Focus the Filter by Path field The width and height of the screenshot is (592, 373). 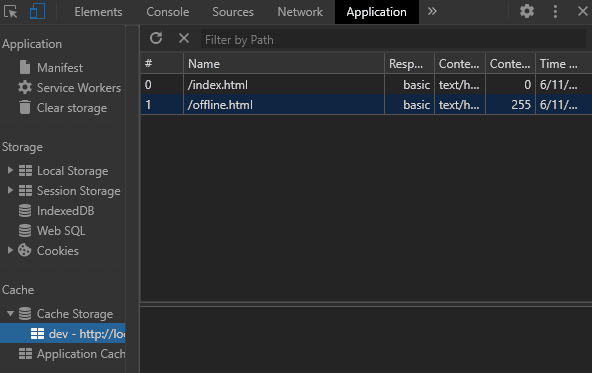point(393,39)
